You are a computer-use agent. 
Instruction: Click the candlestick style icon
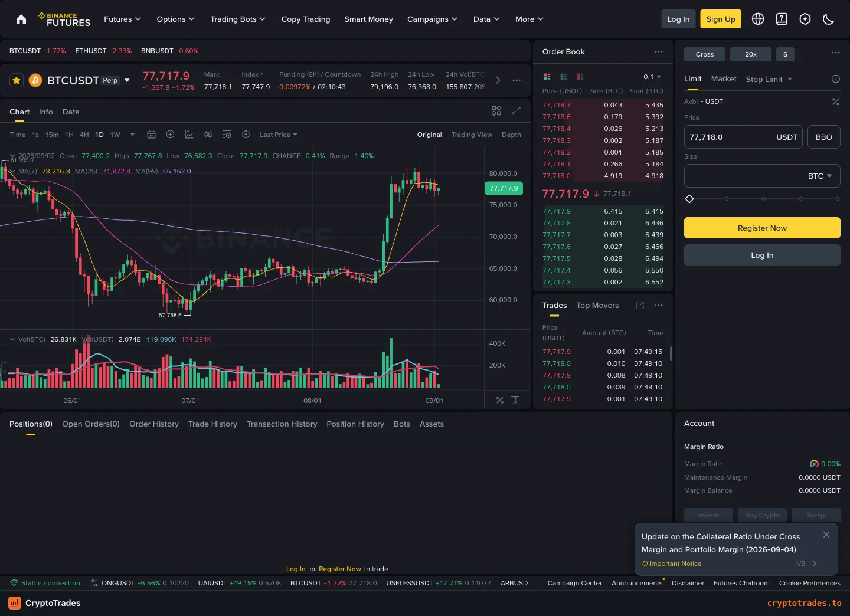[x=208, y=135]
